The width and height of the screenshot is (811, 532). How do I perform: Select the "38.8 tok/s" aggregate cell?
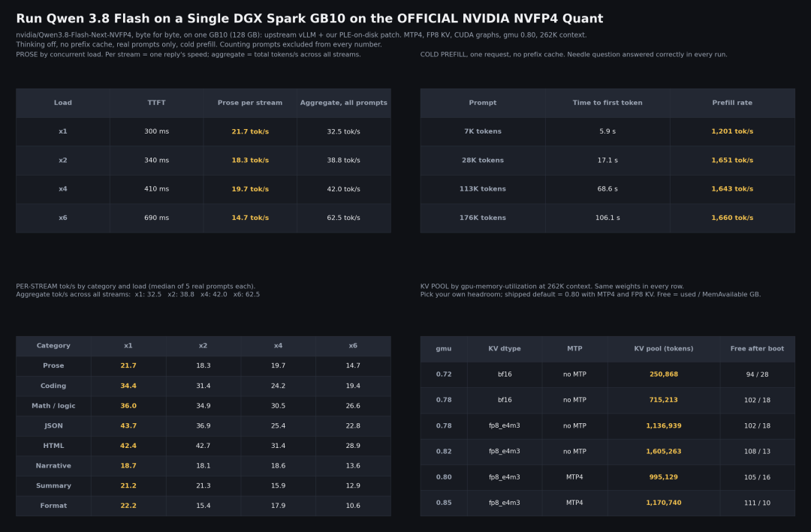point(343,161)
